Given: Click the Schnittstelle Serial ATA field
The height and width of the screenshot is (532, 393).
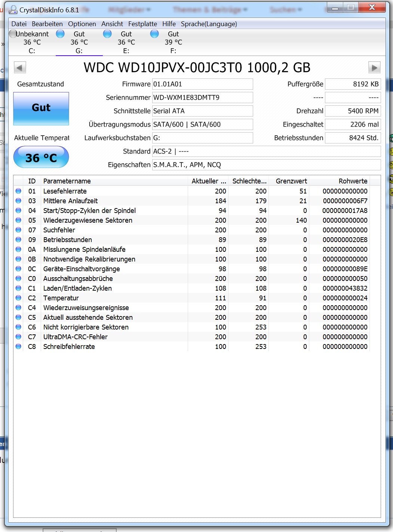Looking at the screenshot, I should click(203, 111).
